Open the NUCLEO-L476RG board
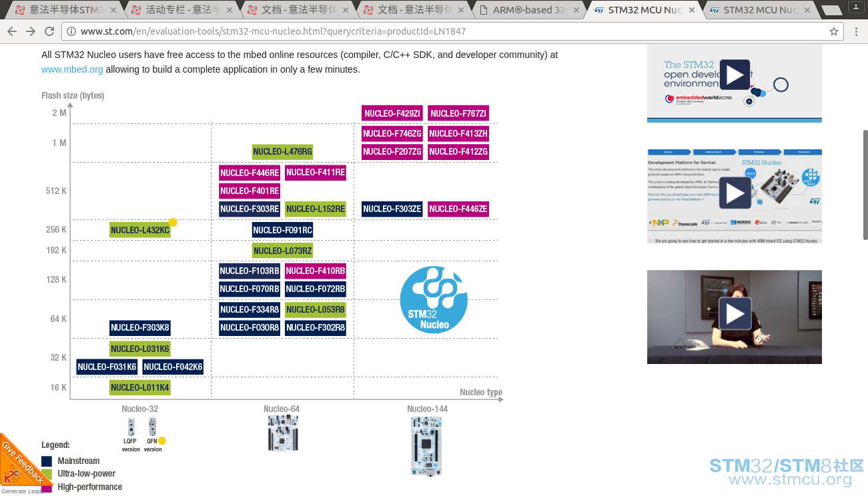Viewport: 868px width, 496px height. (283, 151)
